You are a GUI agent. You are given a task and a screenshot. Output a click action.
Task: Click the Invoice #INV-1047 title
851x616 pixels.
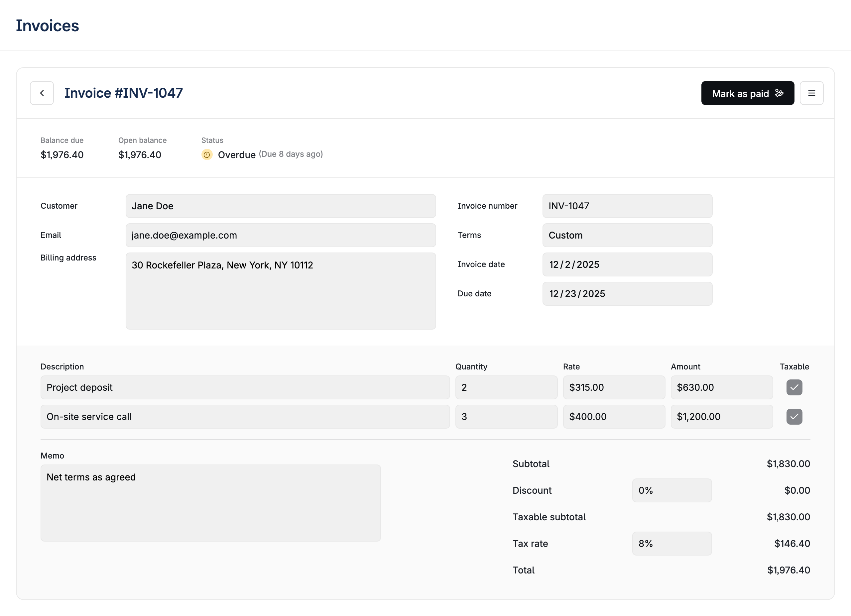point(123,93)
